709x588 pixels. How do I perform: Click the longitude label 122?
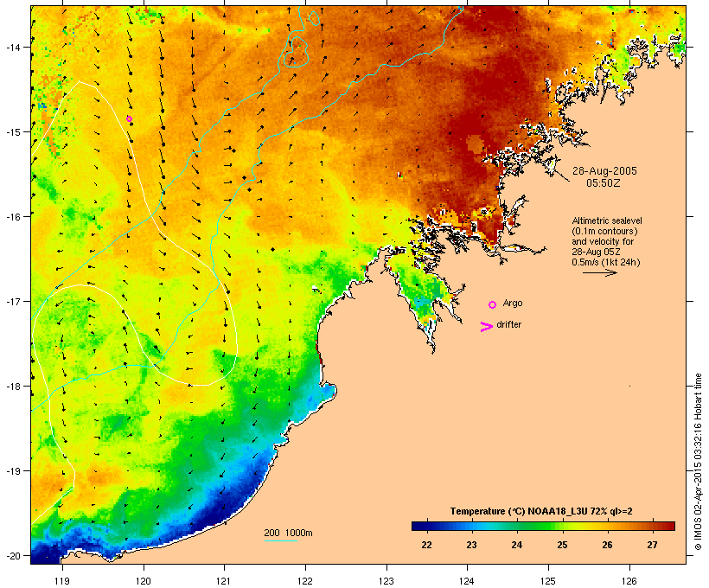click(x=305, y=581)
